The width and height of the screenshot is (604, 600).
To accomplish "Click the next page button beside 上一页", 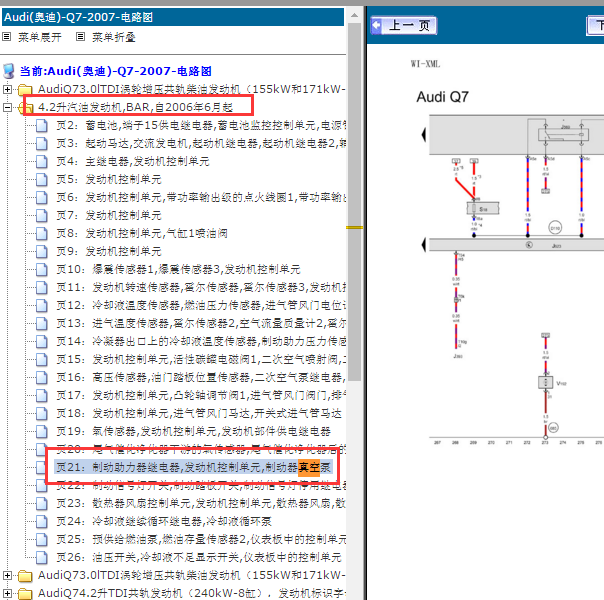I will [596, 26].
